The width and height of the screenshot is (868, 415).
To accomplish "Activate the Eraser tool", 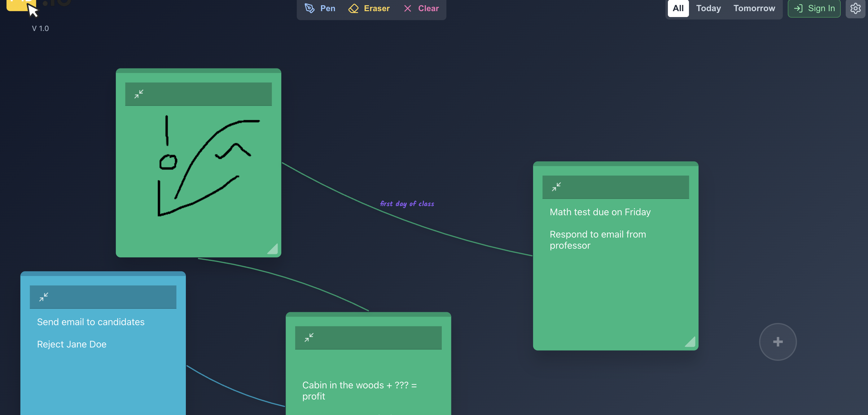I will [369, 8].
